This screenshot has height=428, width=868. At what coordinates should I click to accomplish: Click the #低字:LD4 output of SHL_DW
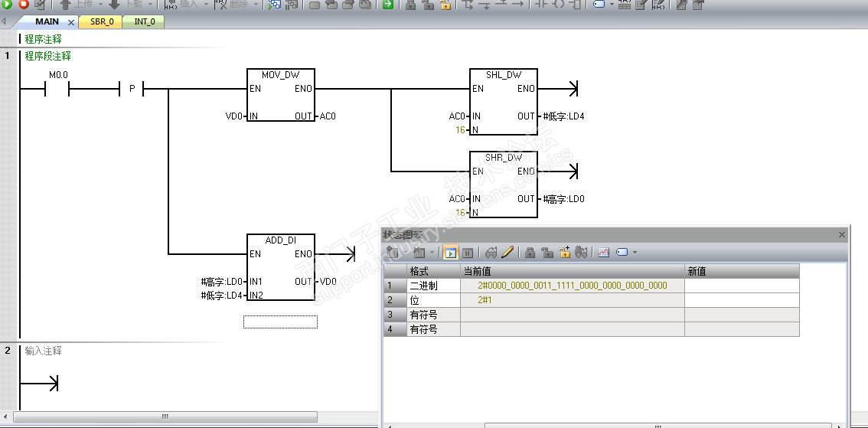[563, 116]
